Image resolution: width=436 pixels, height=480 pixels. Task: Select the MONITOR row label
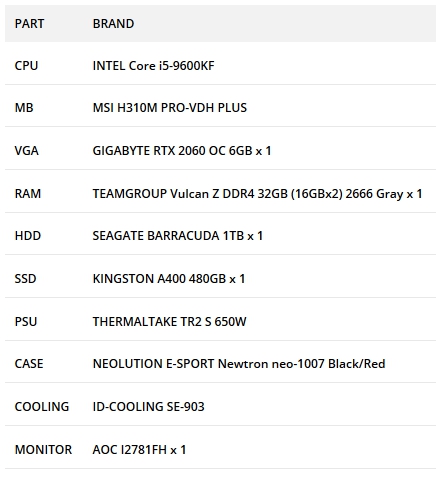point(43,450)
